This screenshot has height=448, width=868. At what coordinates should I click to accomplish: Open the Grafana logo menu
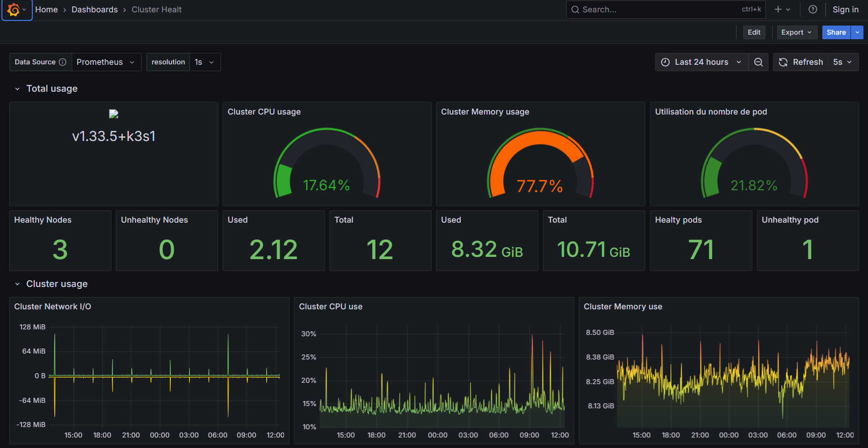tap(17, 10)
